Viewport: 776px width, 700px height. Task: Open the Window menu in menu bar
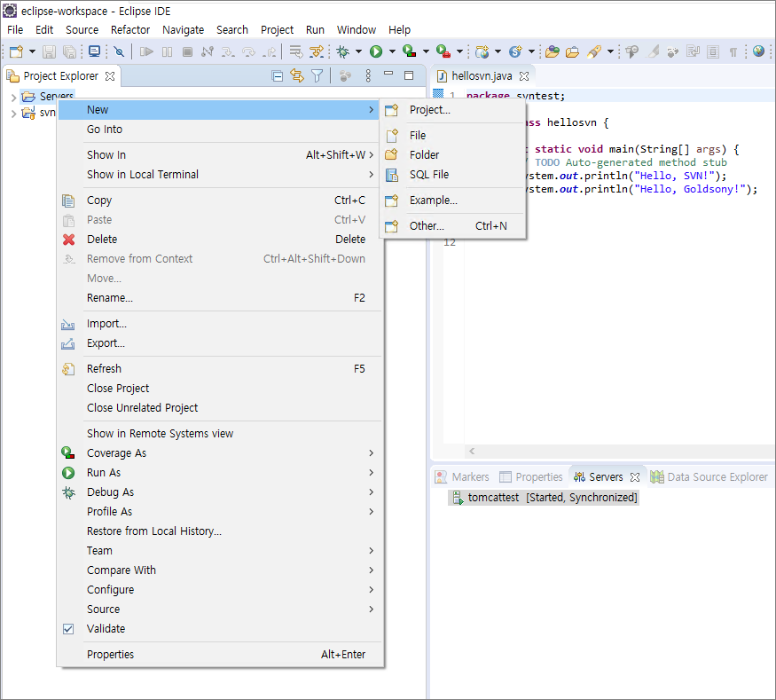(357, 29)
